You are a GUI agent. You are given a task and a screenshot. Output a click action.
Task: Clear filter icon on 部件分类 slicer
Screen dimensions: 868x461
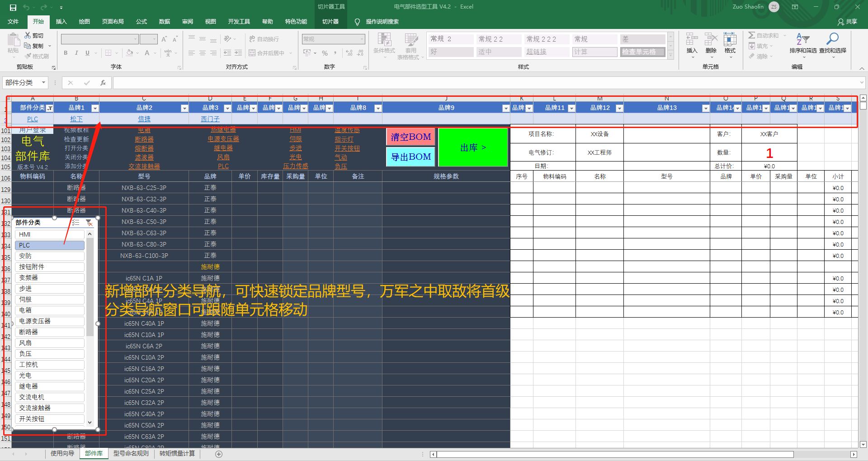(89, 223)
